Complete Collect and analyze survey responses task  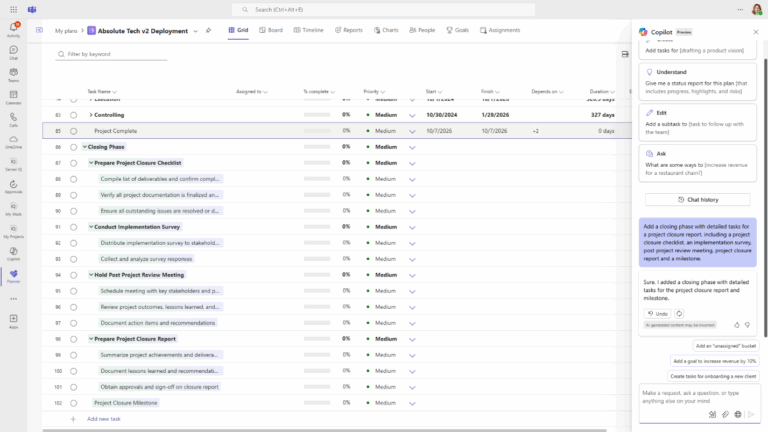(73, 259)
